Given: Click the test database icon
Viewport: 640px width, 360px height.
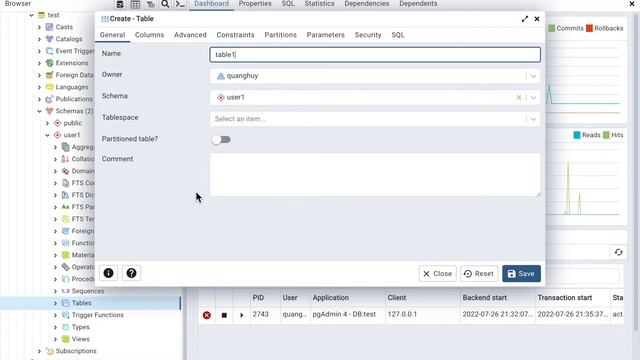Looking at the screenshot, I should (41, 15).
